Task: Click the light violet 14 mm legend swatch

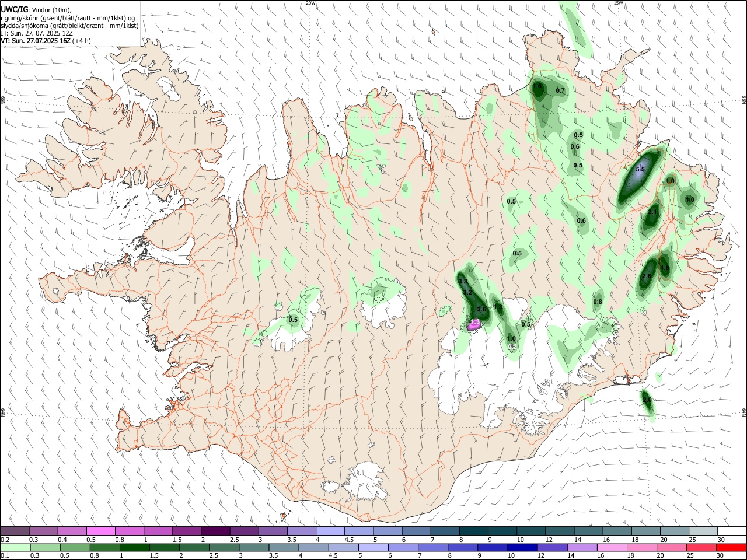Action: click(581, 547)
